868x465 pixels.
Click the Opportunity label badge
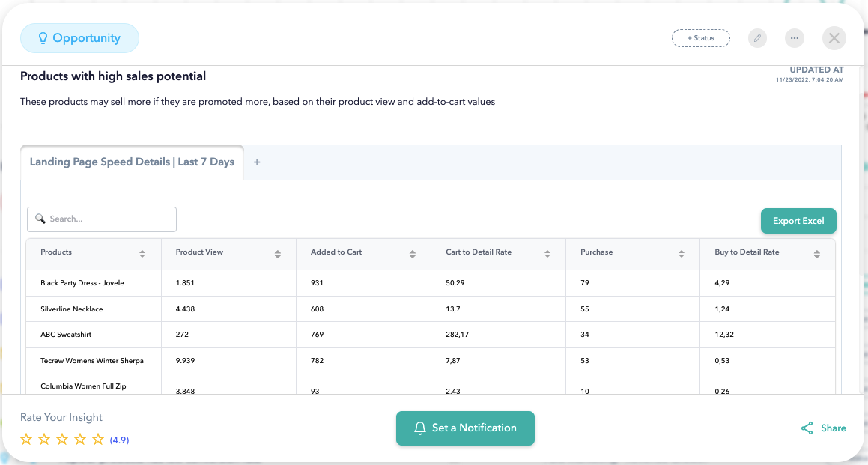pos(79,38)
